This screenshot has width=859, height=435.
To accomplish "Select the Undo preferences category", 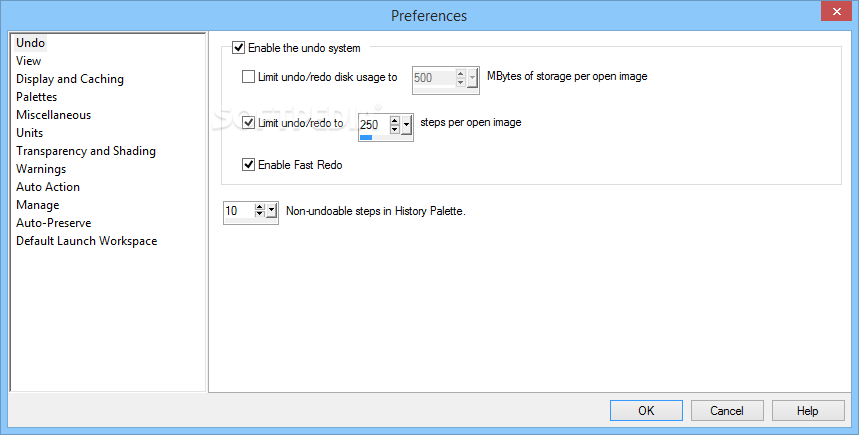I will pyautogui.click(x=30, y=43).
